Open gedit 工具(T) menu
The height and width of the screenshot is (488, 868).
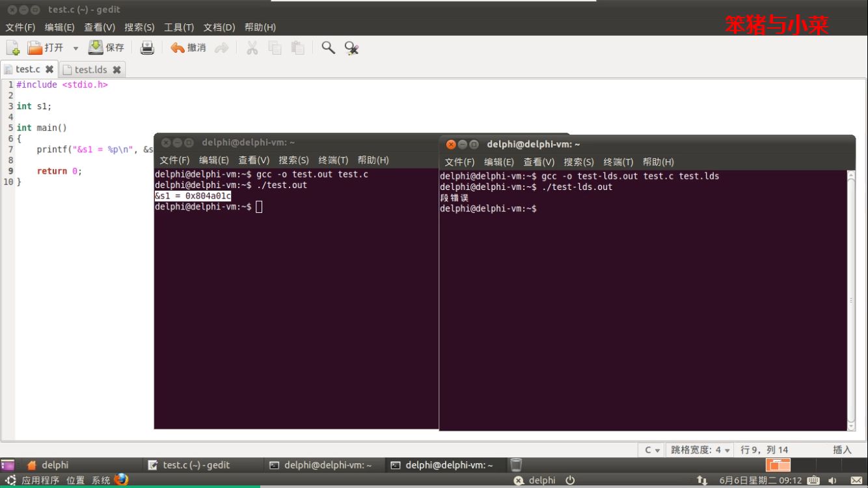click(179, 27)
